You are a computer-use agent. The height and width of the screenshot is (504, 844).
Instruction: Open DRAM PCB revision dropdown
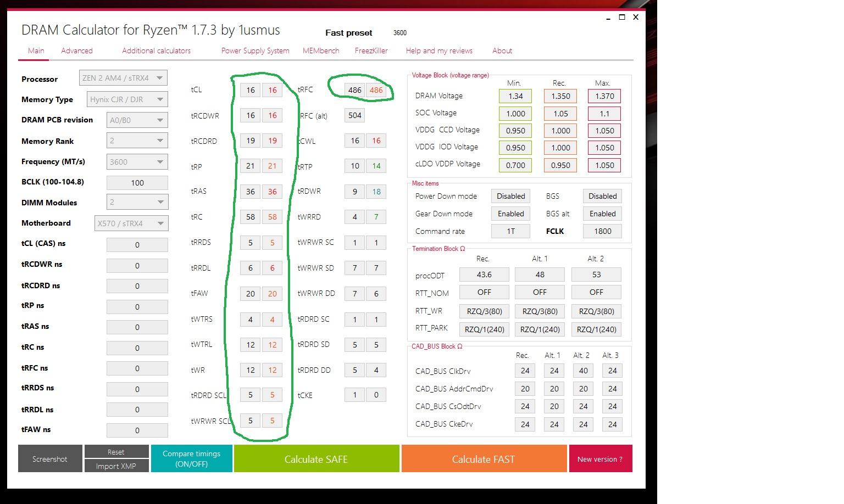coord(137,120)
